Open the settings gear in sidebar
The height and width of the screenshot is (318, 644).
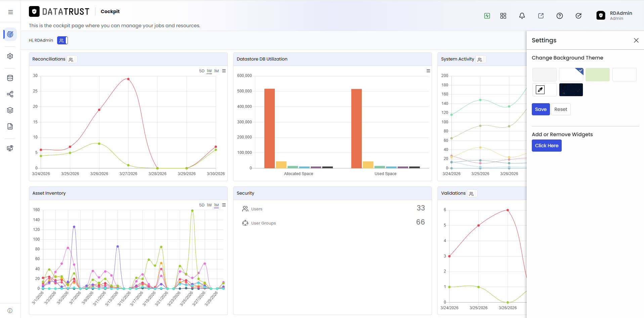pyautogui.click(x=10, y=56)
